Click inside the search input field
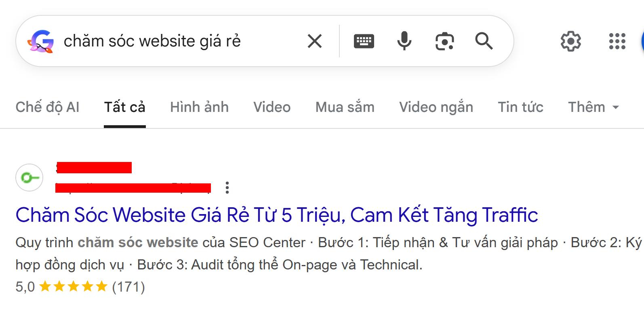The width and height of the screenshot is (644, 309). (162, 40)
